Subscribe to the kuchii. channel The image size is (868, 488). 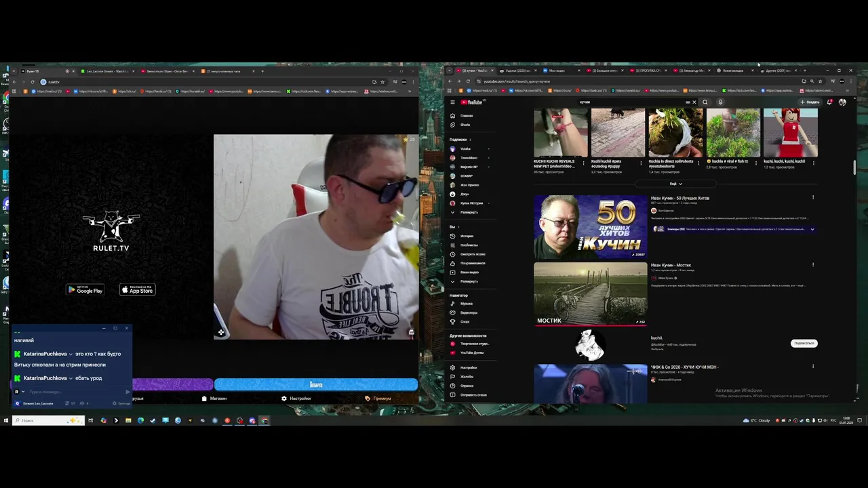pos(804,343)
